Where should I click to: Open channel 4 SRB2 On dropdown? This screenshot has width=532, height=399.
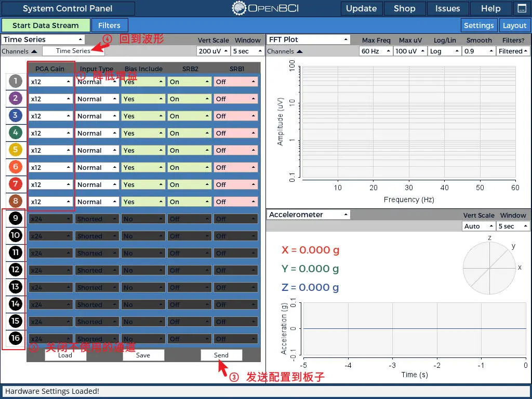click(189, 134)
